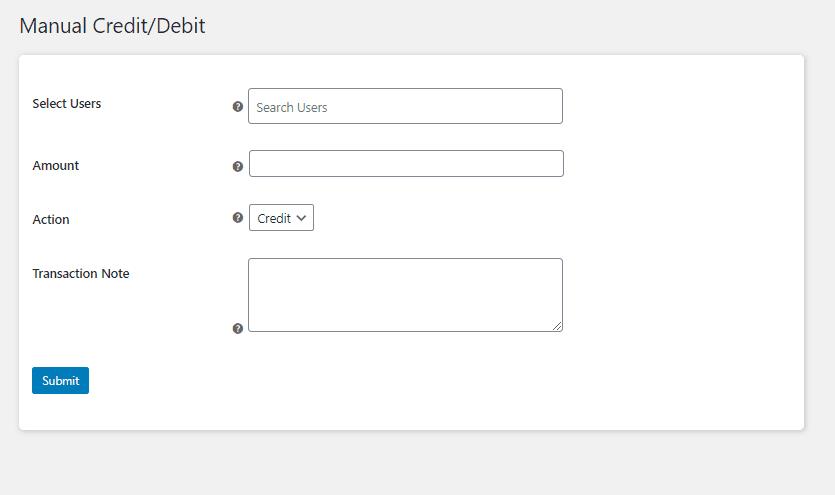
Task: Submit the manual credit/debit form
Action: 60,381
